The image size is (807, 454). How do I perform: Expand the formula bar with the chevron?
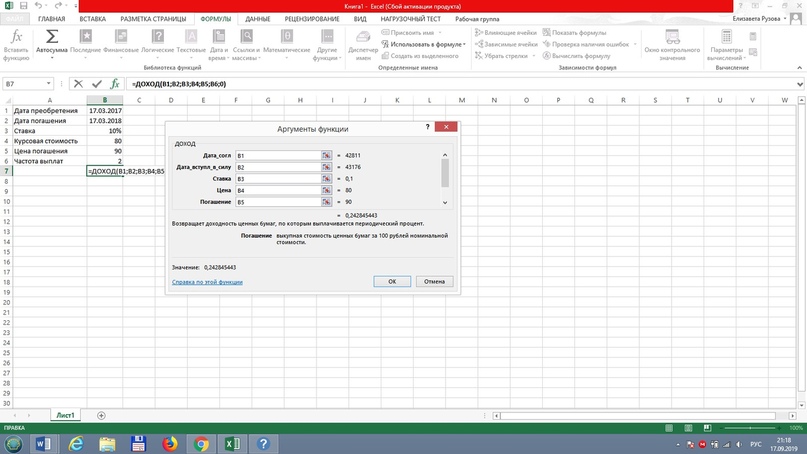click(x=799, y=84)
